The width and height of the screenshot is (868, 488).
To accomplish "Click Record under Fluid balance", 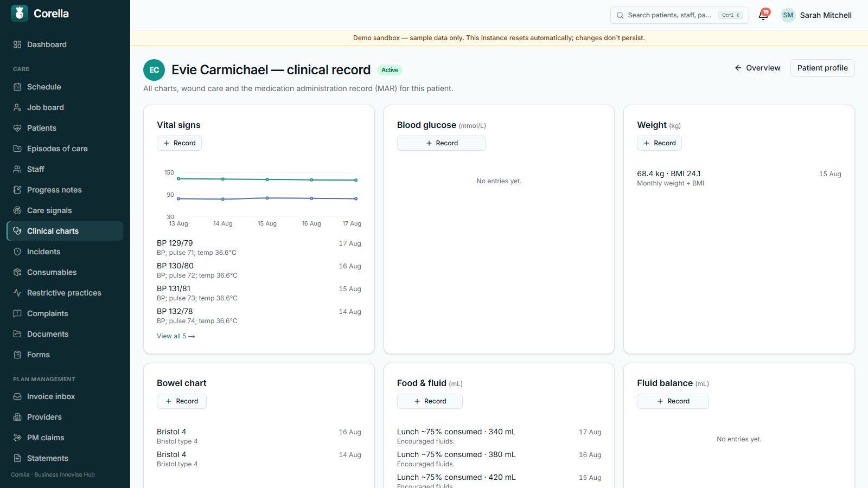I will click(x=673, y=401).
